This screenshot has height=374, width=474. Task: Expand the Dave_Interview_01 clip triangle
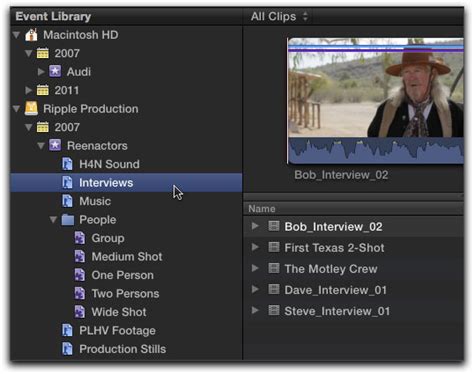[255, 289]
